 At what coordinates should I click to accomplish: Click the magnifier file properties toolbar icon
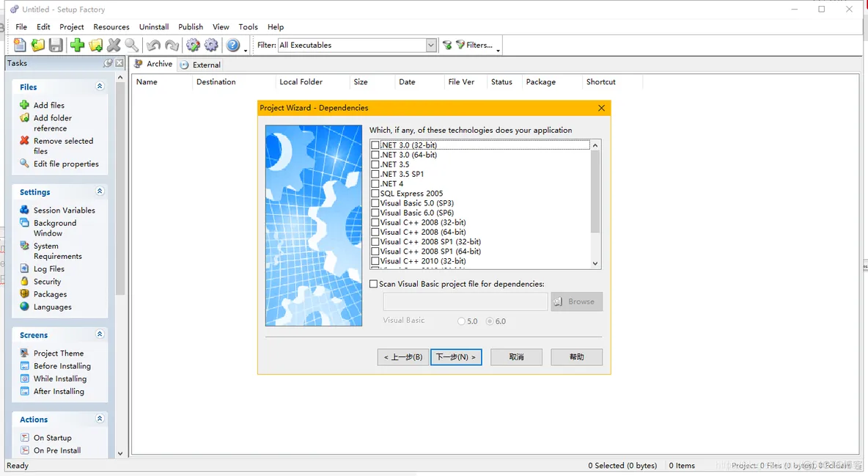coord(131,45)
